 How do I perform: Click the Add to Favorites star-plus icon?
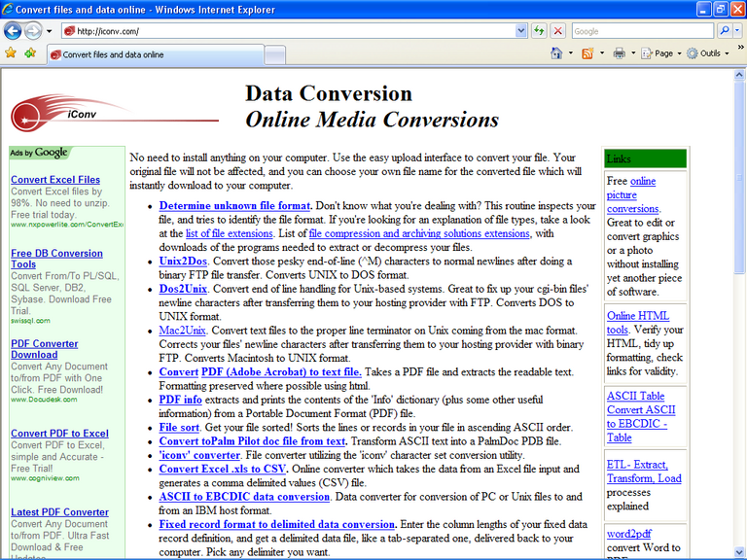[x=30, y=52]
